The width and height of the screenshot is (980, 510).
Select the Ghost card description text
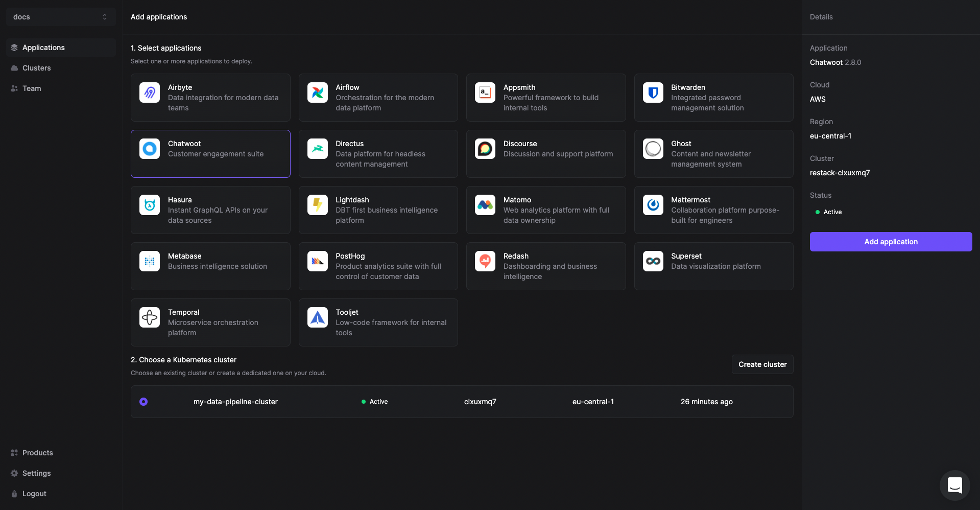click(x=711, y=159)
